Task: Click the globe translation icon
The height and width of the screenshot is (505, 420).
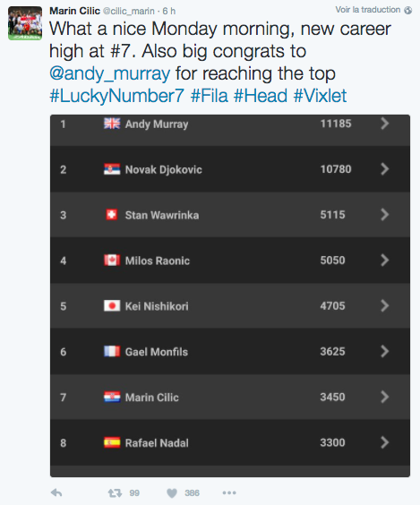Action: [408, 11]
